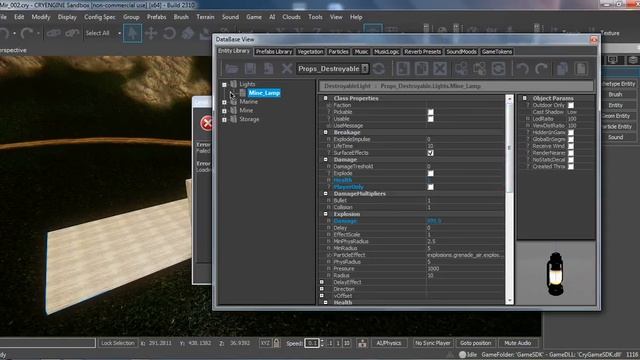Toggle the Pickable checkbox

coord(431,112)
